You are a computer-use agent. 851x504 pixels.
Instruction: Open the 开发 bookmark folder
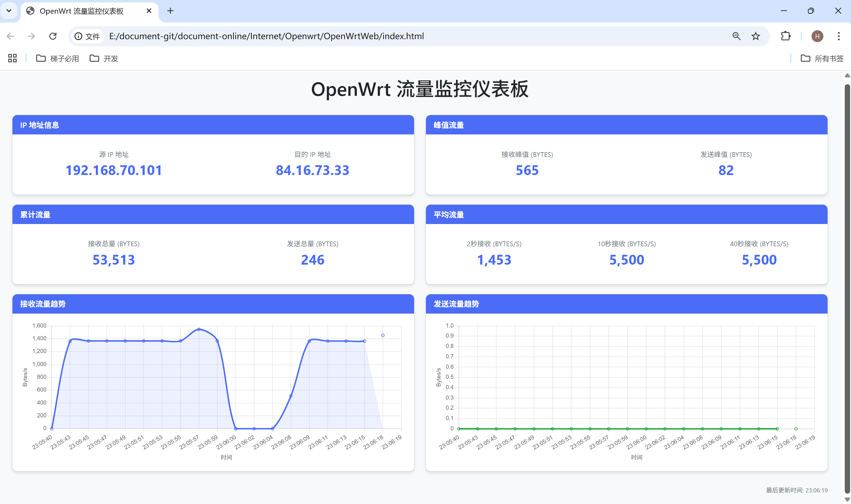104,58
